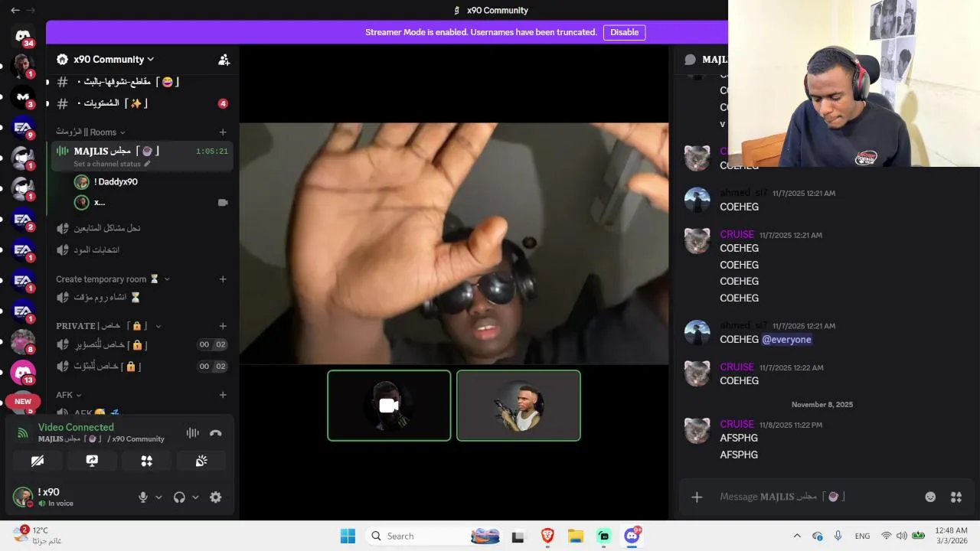Open the Windows Start menu
Screen dimensions: 980x551
coord(348,536)
